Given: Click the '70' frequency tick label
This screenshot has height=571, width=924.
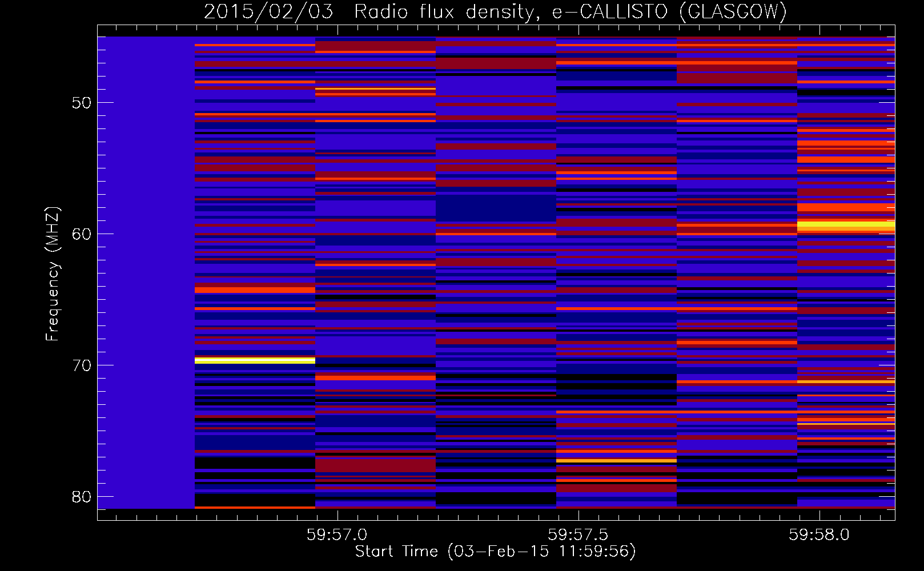Looking at the screenshot, I should (x=82, y=365).
